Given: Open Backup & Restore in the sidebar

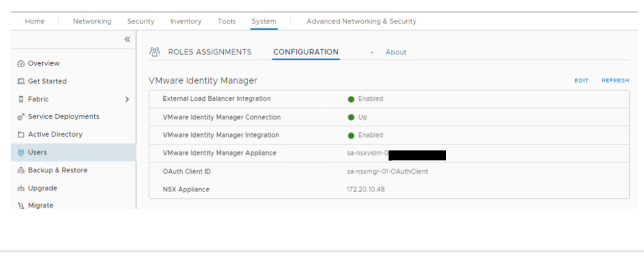Looking at the screenshot, I should pos(58,170).
